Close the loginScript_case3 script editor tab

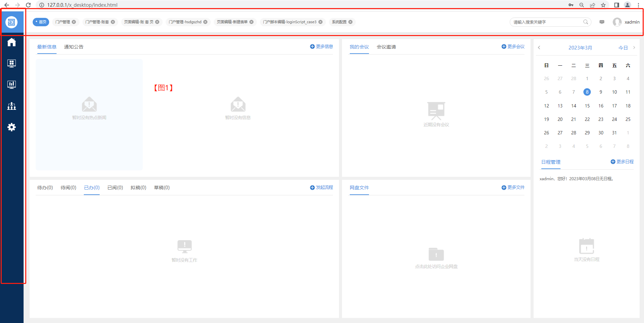click(320, 22)
